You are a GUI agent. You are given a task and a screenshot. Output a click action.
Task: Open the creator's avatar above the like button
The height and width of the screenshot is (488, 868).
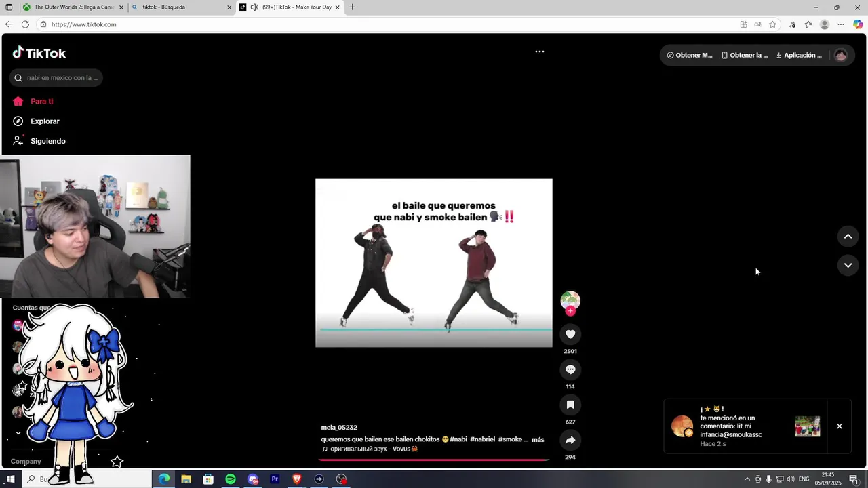[x=570, y=300]
